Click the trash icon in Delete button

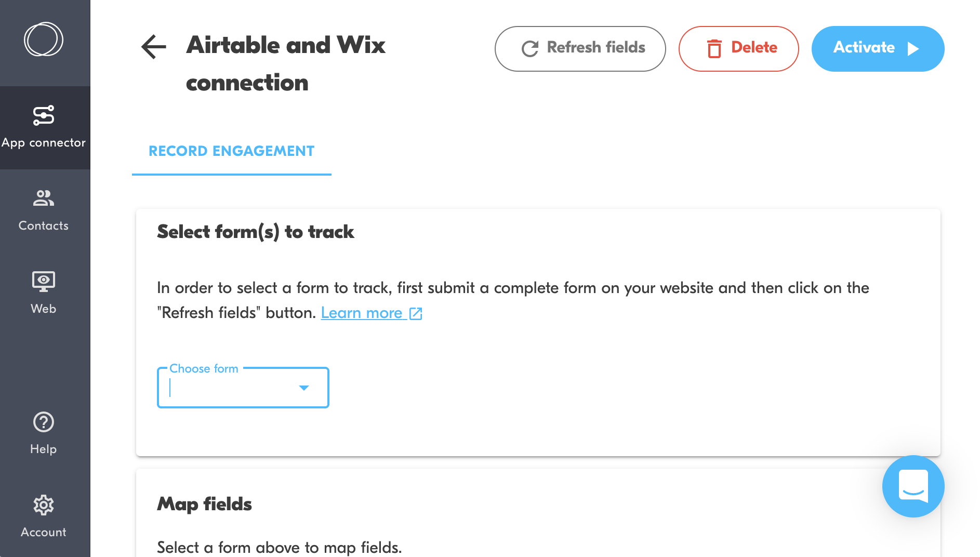tap(714, 48)
